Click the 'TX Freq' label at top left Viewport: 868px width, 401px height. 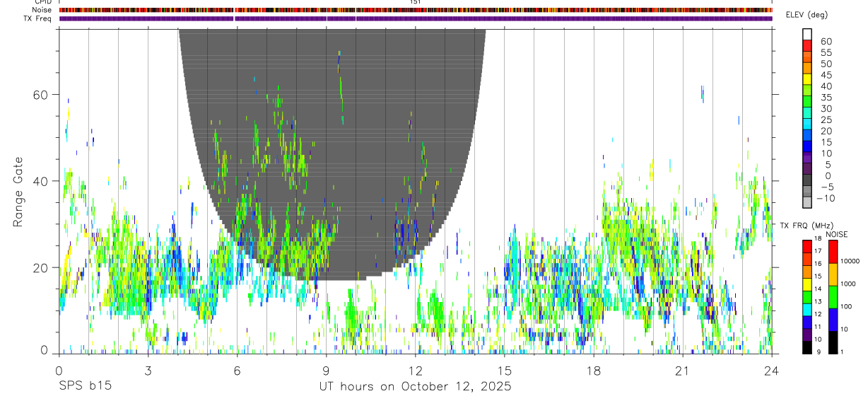[x=38, y=18]
